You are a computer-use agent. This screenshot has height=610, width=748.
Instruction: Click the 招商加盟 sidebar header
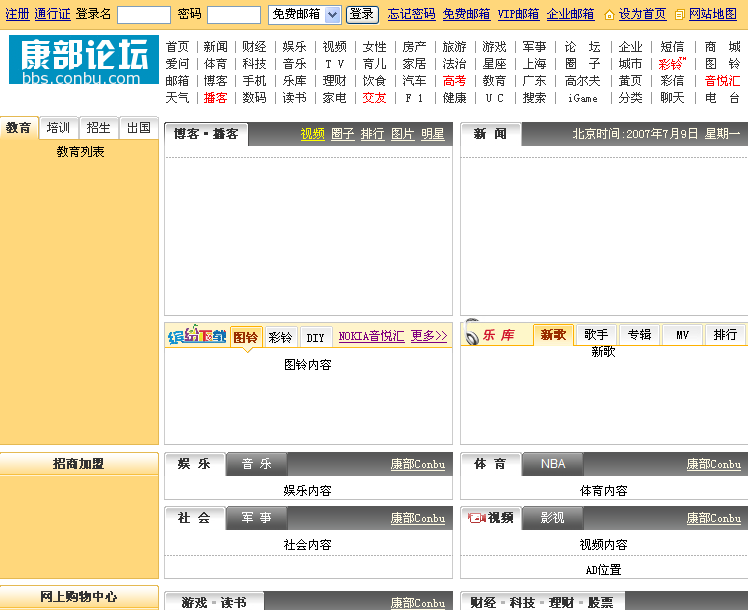(x=79, y=464)
